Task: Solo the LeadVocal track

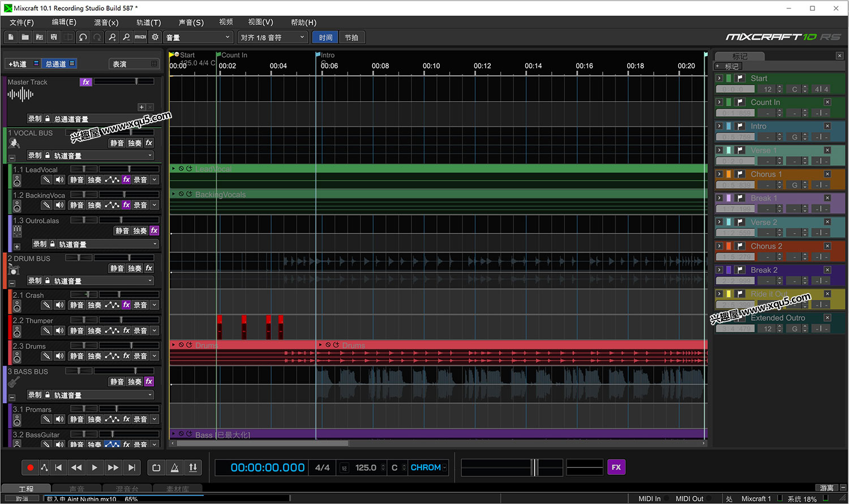Action: coord(95,180)
